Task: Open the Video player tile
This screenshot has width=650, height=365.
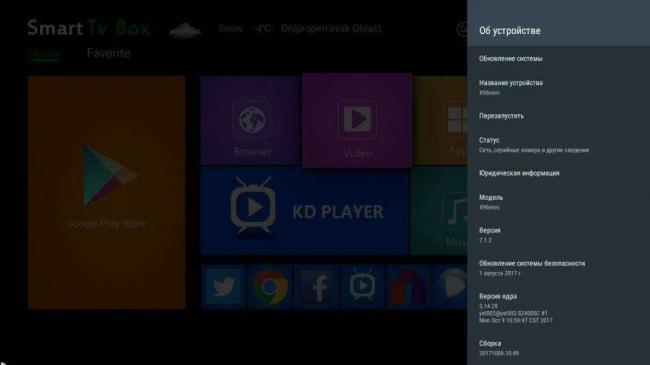Action: (x=357, y=121)
